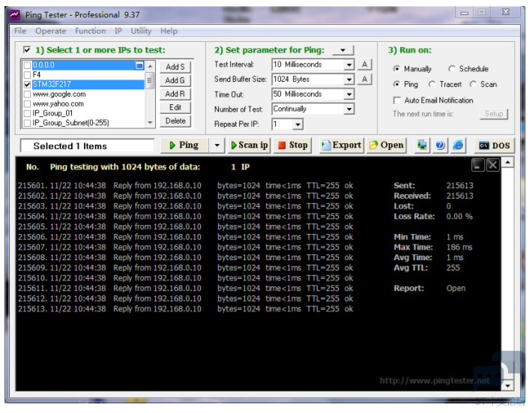Enable Auto Email Notification
This screenshot has height=413, width=532.
(x=397, y=100)
